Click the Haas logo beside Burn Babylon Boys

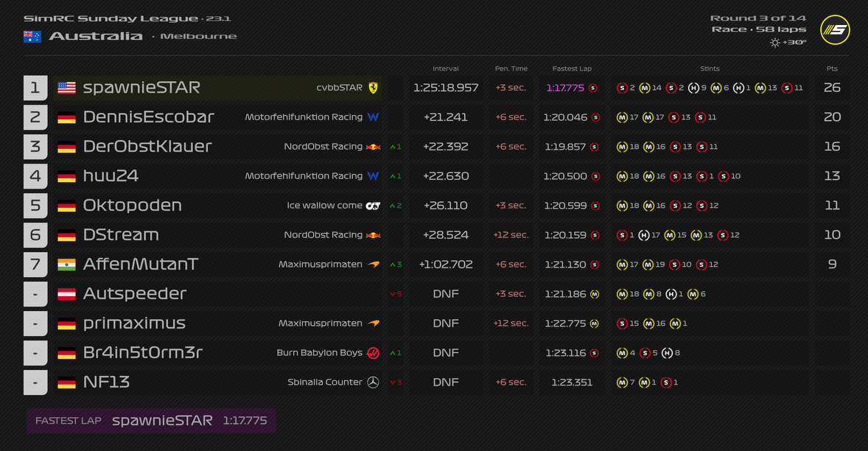[374, 353]
